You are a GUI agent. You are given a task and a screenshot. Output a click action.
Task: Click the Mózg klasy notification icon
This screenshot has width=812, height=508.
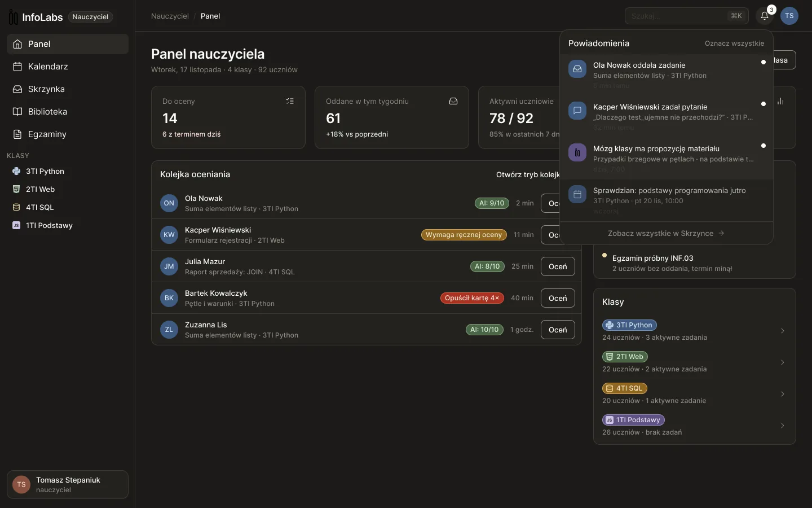(x=577, y=152)
